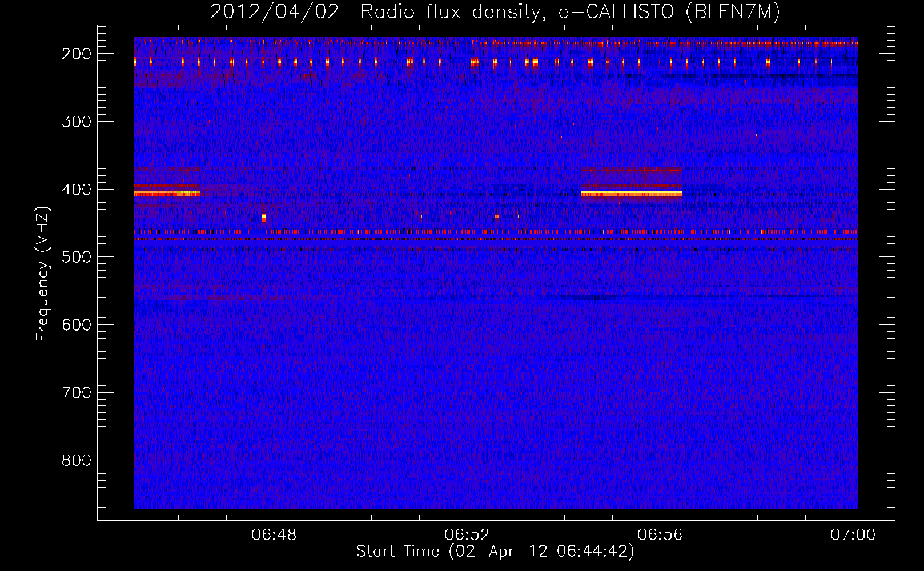Click the 200 frequency tick label
The width and height of the screenshot is (924, 571).
tap(77, 54)
